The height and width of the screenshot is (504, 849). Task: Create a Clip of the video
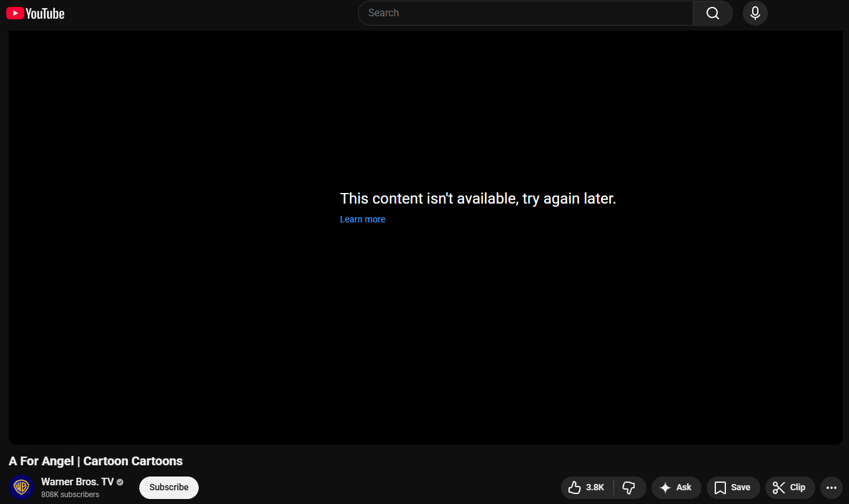tap(790, 488)
